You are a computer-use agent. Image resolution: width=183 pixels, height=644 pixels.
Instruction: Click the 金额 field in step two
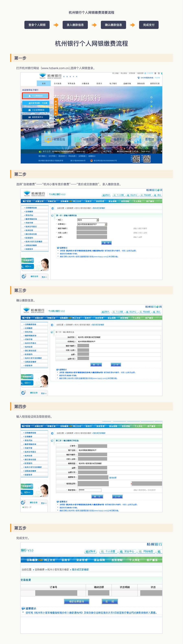[x=92, y=237]
